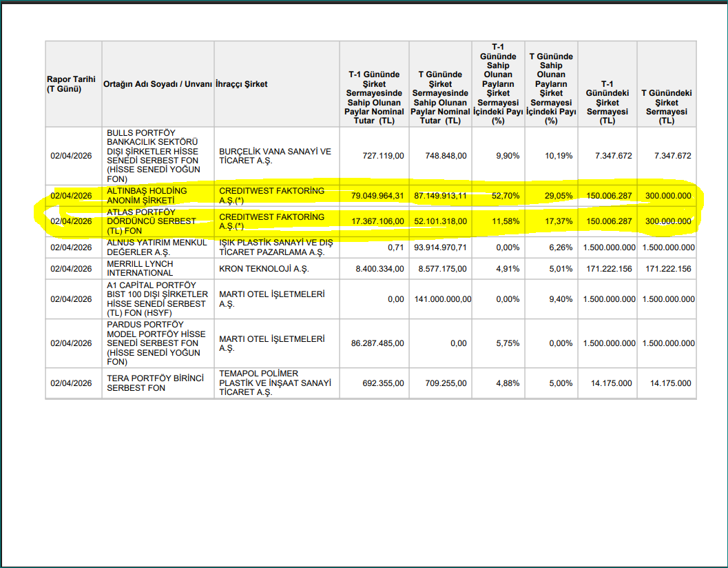The height and width of the screenshot is (568, 728).
Task: Select the value 0,71
Action: pos(395,247)
